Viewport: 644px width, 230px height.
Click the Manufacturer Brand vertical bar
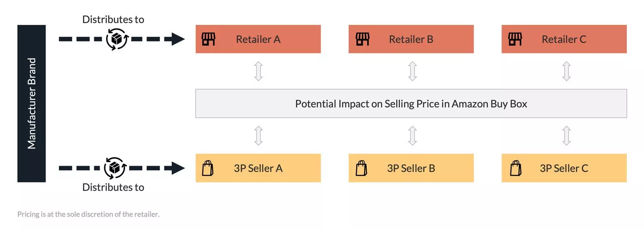point(31,103)
